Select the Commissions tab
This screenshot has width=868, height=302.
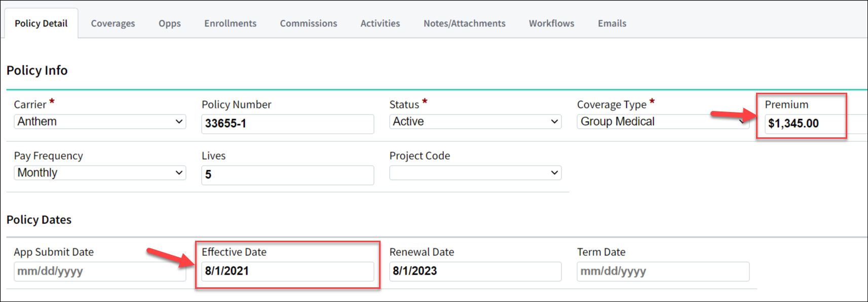click(309, 23)
